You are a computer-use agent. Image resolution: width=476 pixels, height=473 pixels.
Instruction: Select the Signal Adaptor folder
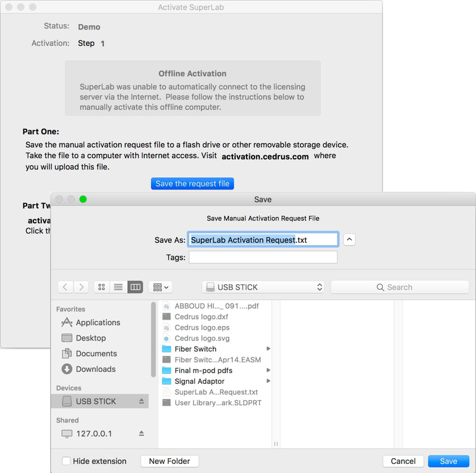click(199, 381)
